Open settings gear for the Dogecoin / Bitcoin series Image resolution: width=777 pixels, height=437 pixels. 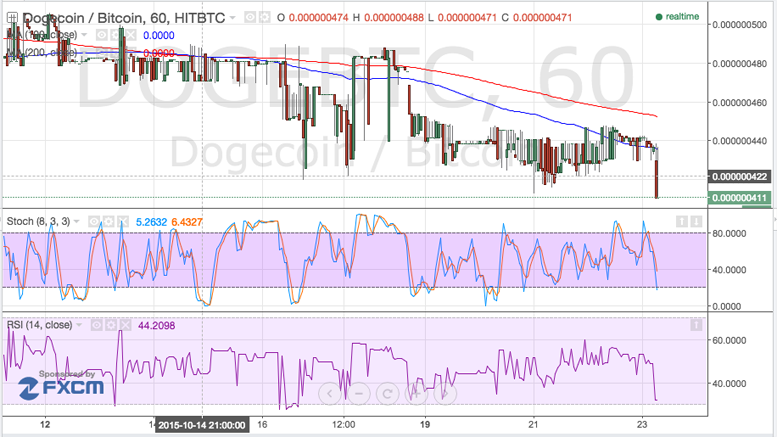pyautogui.click(x=265, y=18)
